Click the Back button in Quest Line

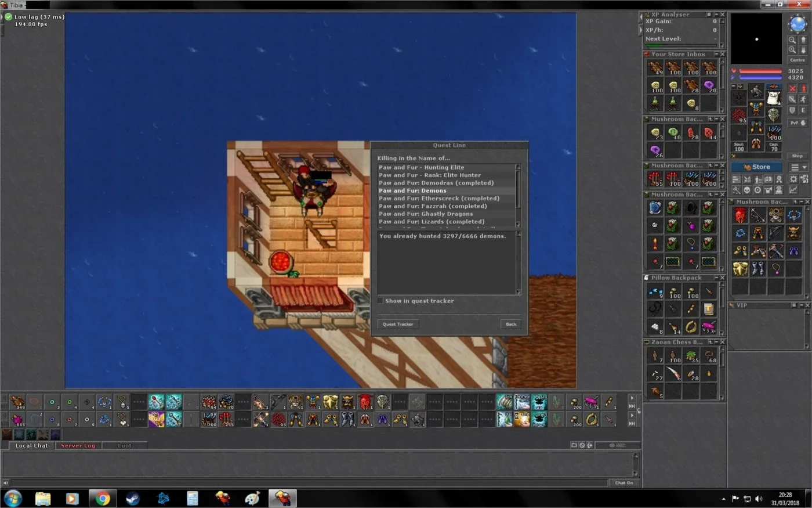point(511,324)
